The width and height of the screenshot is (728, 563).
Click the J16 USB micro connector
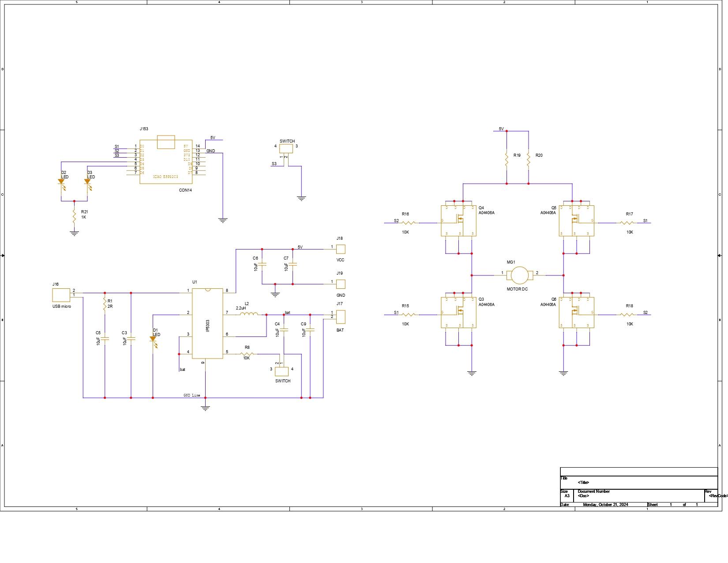point(61,295)
